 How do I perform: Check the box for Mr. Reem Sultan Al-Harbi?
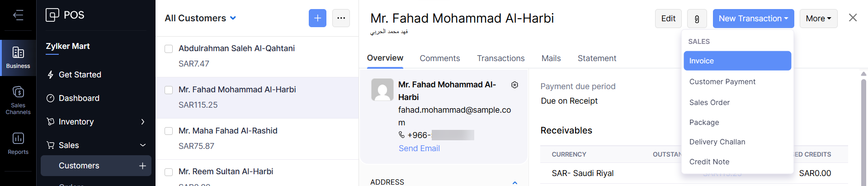(169, 172)
